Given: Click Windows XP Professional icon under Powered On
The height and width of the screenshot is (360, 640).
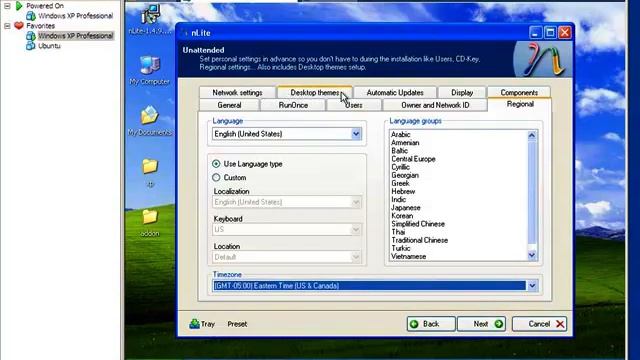Looking at the screenshot, I should [x=31, y=16].
